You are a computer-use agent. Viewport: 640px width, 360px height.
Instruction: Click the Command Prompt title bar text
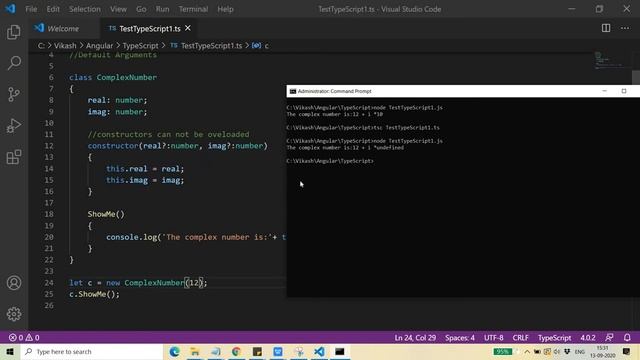pos(334,91)
